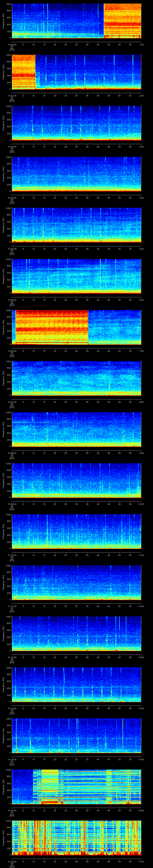Select the spectrogram ending at 9:00
The height and width of the screenshot is (868, 153).
tap(76, 429)
